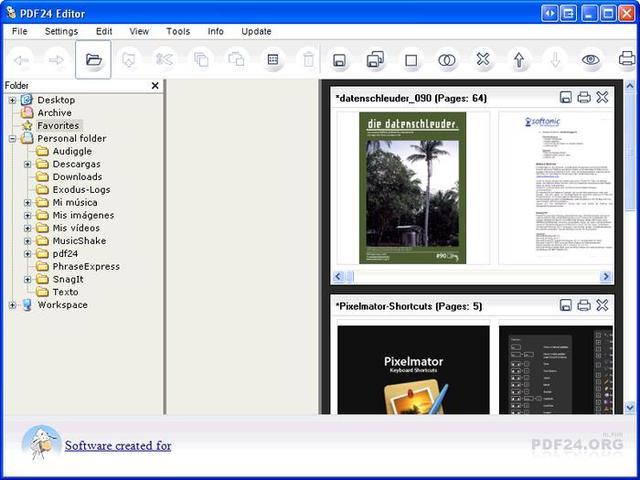
Task: Expand the pdf24 folder node
Action: (27, 254)
